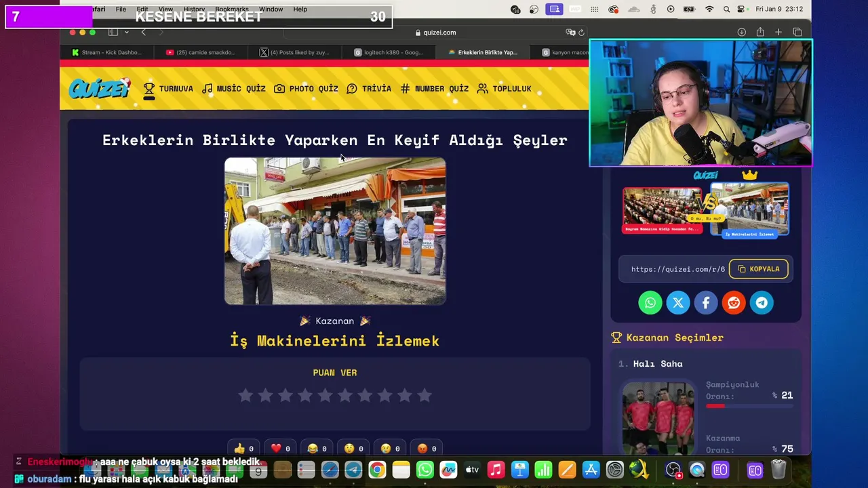Screen dimensions: 868x488
Task: Open Safari translate page icon
Action: coord(570,33)
